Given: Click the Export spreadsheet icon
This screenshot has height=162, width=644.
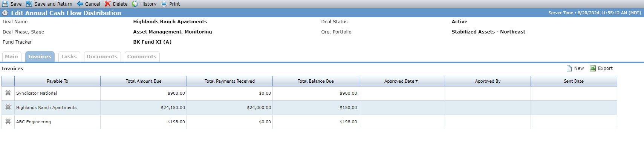Looking at the screenshot, I should (593, 68).
